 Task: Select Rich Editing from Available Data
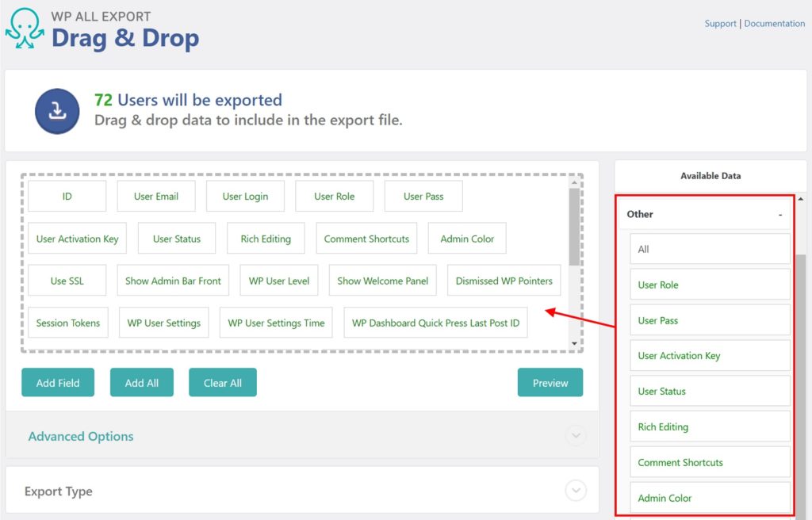[709, 426]
